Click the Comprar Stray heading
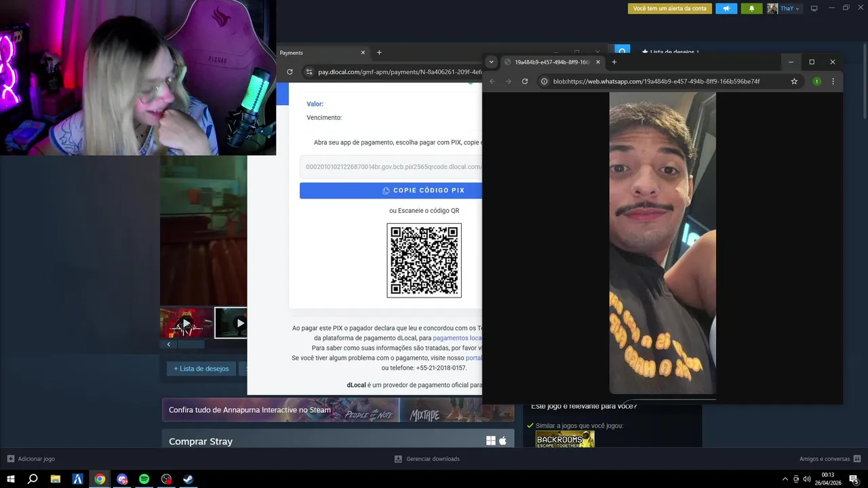This screenshot has height=488, width=868. (201, 441)
